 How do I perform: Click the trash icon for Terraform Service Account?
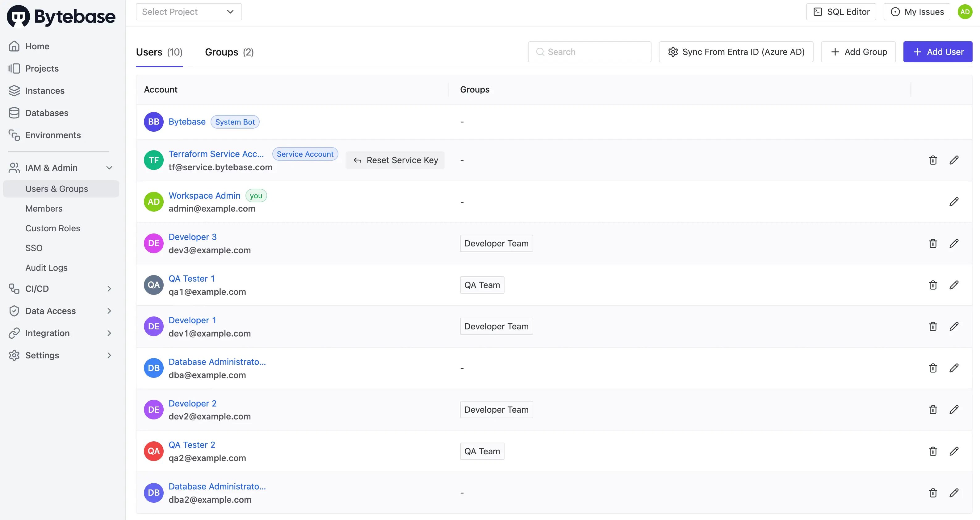coord(932,160)
